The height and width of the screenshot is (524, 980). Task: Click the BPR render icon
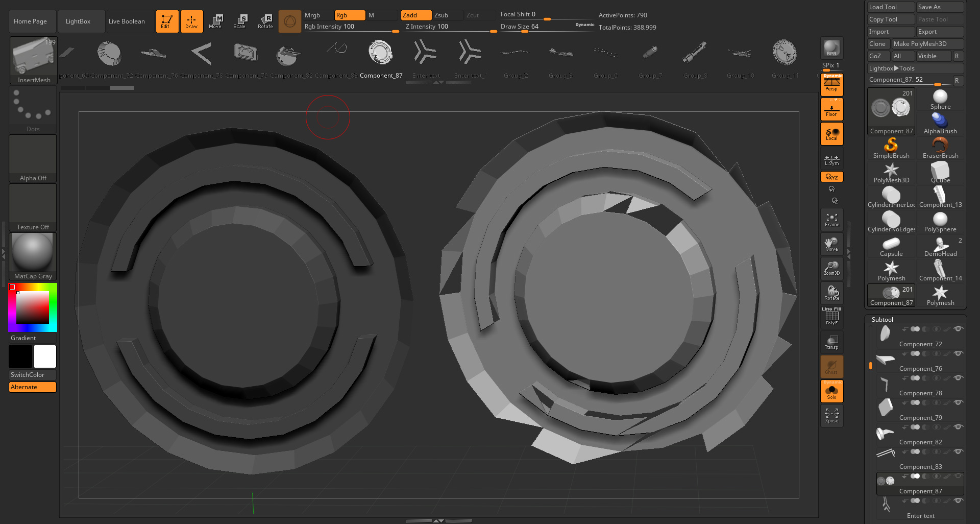[x=831, y=49]
